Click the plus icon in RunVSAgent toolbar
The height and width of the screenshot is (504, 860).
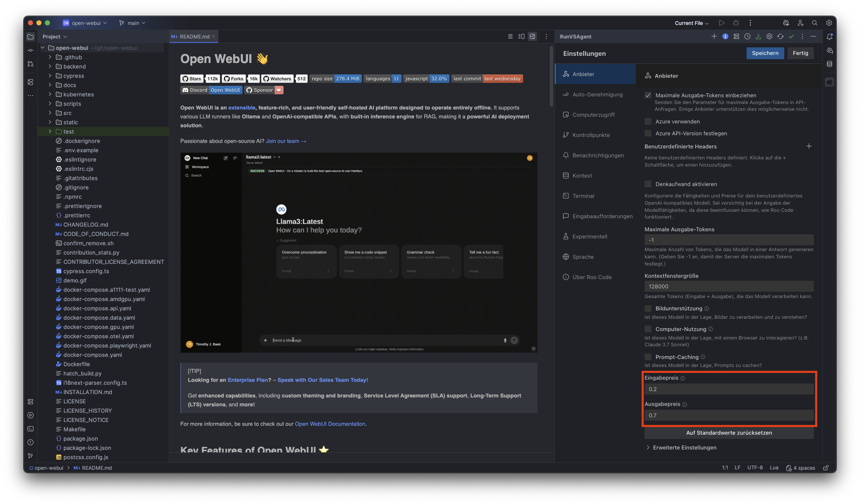tap(714, 36)
